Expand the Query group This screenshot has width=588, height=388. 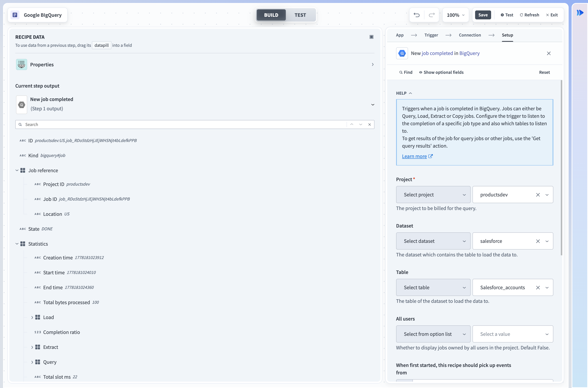pos(32,362)
